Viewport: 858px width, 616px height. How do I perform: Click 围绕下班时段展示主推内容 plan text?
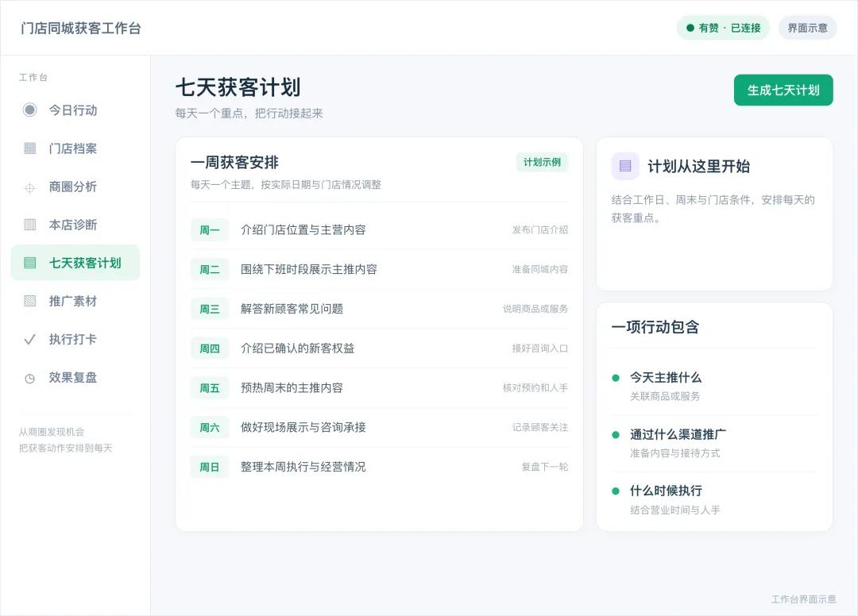pyautogui.click(x=309, y=269)
